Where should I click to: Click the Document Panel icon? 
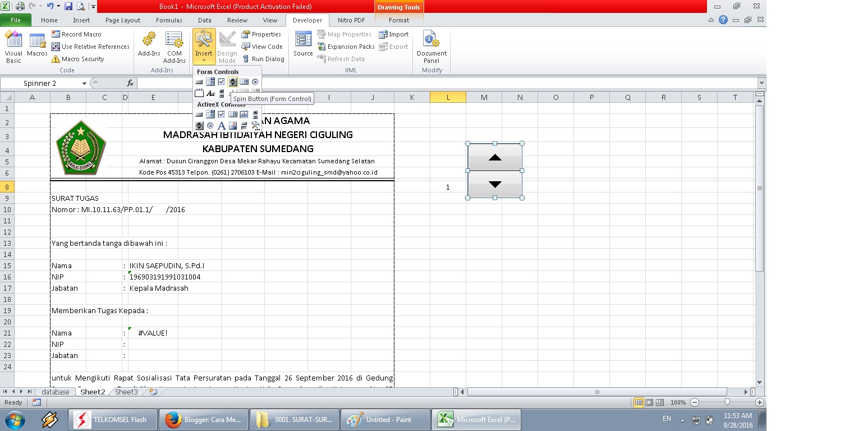pos(431,46)
